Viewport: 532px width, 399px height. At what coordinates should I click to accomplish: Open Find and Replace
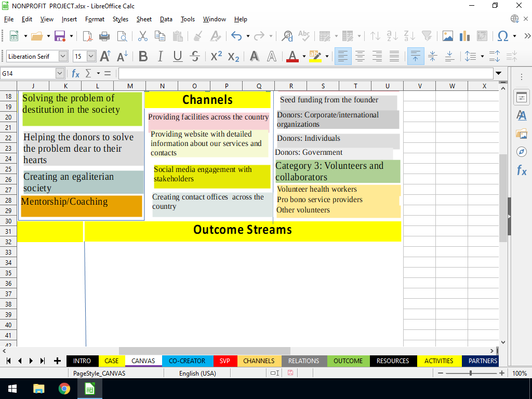tap(287, 36)
